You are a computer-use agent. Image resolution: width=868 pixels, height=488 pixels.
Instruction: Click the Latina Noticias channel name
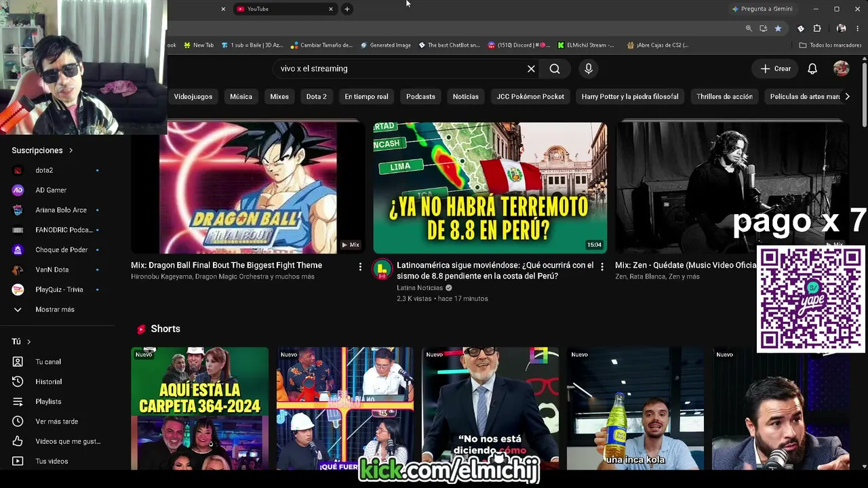coord(420,288)
